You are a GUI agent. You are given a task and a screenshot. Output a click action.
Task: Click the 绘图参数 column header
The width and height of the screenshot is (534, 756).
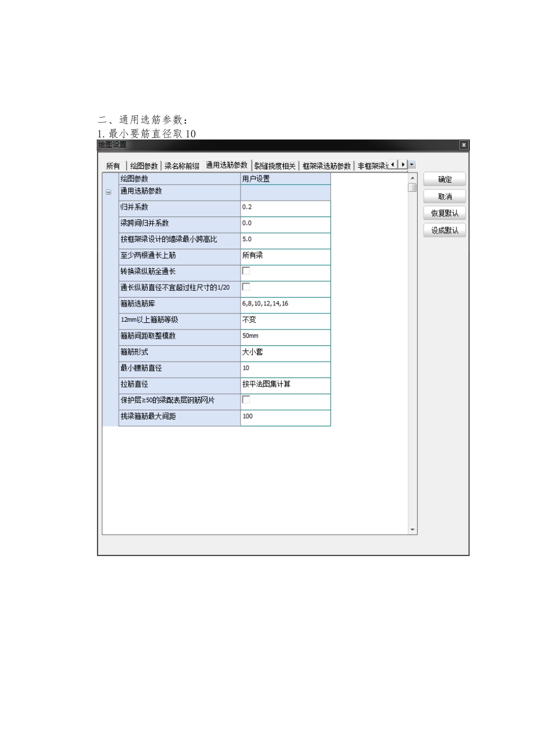click(x=179, y=179)
